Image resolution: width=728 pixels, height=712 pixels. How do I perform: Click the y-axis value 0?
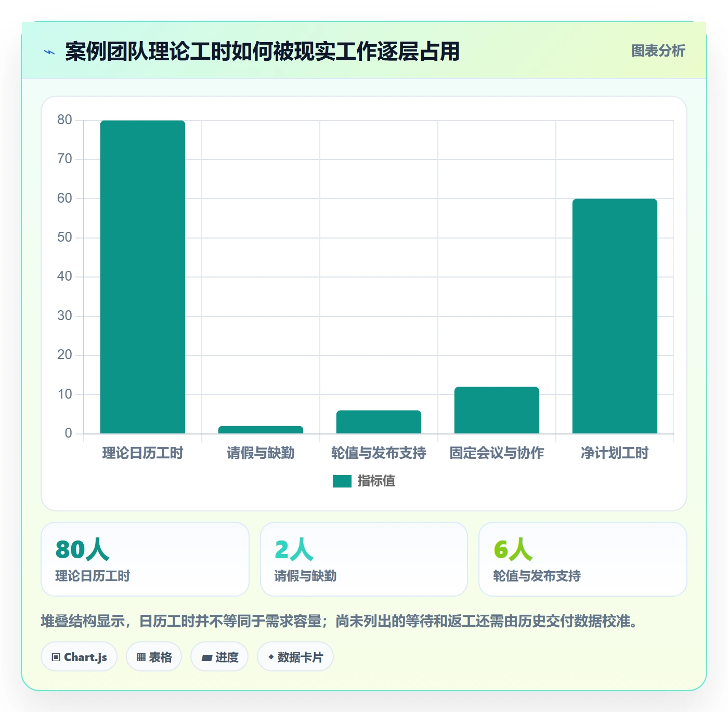68,433
